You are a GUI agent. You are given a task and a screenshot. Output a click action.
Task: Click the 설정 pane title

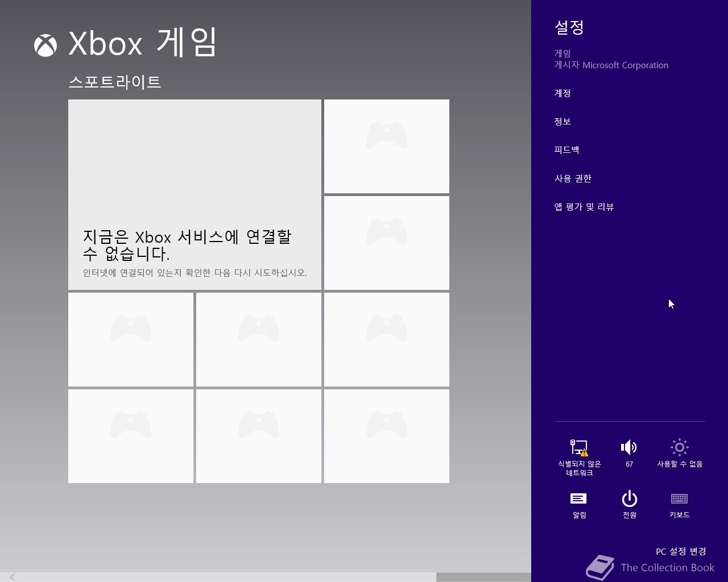tap(569, 27)
